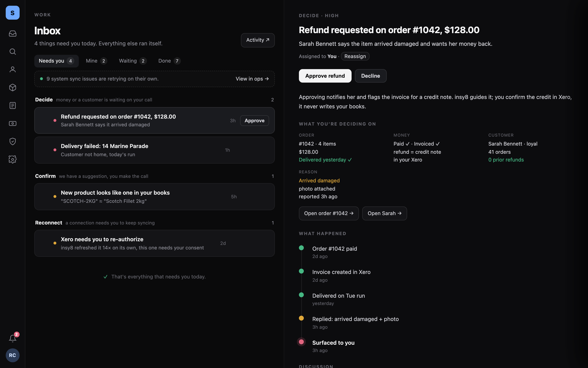
Task: Select Delivery failed: 14 Marine Parade item
Action: (155, 150)
